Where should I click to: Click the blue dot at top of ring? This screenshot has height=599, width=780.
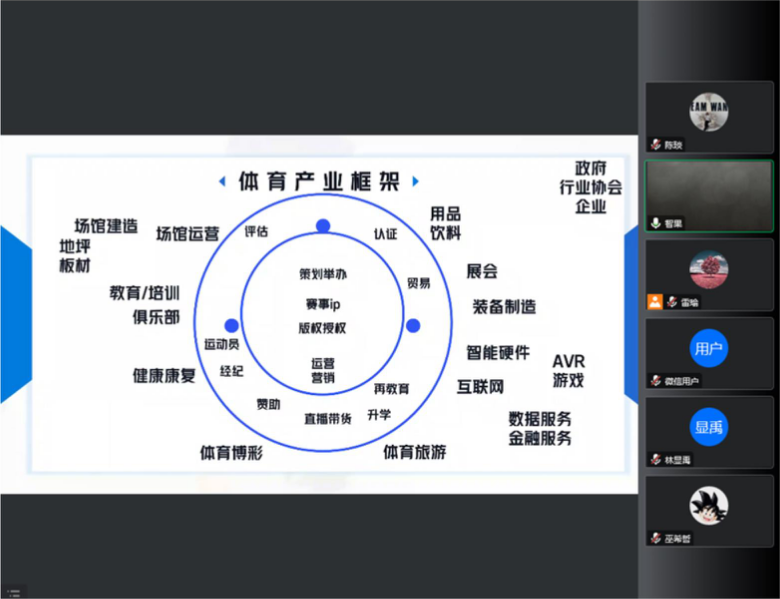point(323,226)
